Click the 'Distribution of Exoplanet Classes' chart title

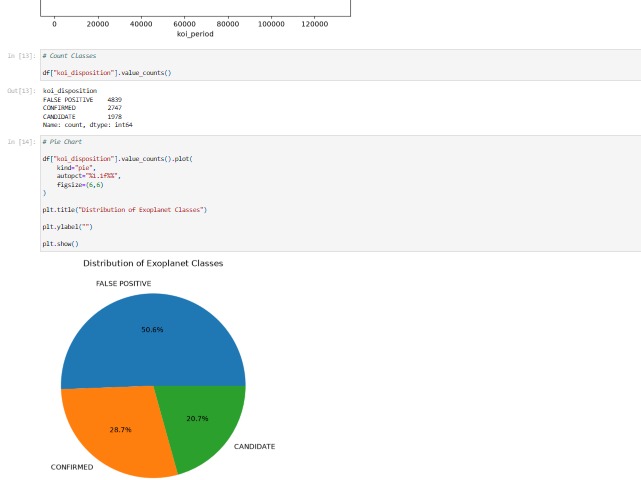(x=153, y=263)
